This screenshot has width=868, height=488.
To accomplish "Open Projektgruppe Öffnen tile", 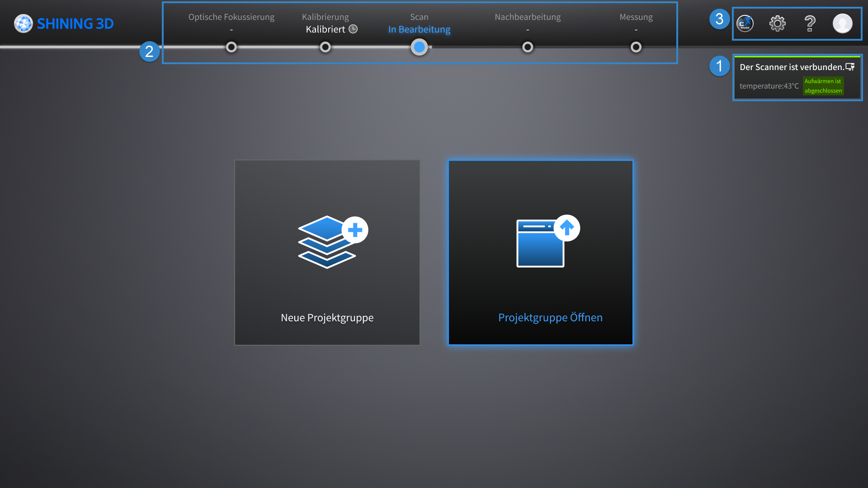I will (x=541, y=253).
